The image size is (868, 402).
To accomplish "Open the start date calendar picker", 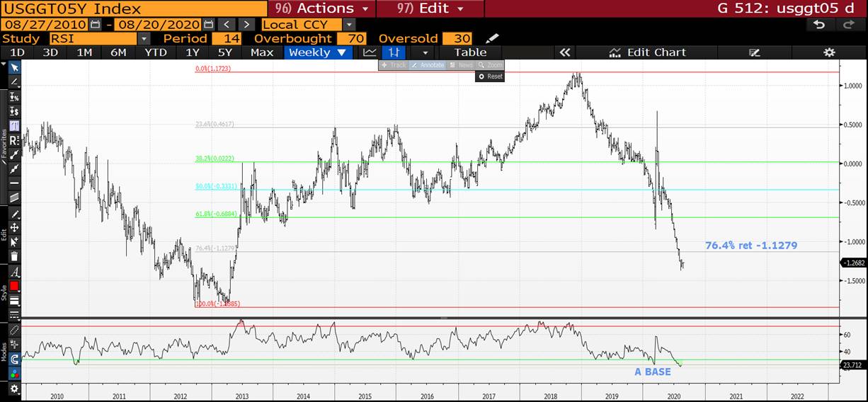I will (x=95, y=24).
